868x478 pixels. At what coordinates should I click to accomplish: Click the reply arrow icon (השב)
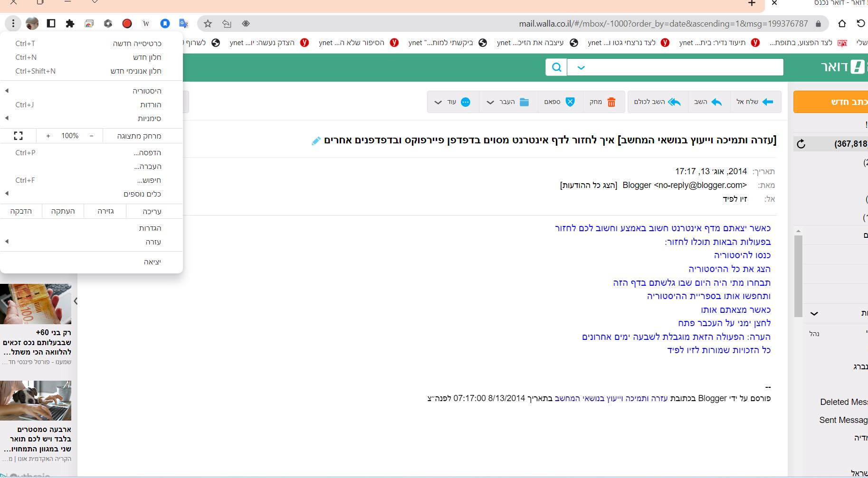pos(716,102)
